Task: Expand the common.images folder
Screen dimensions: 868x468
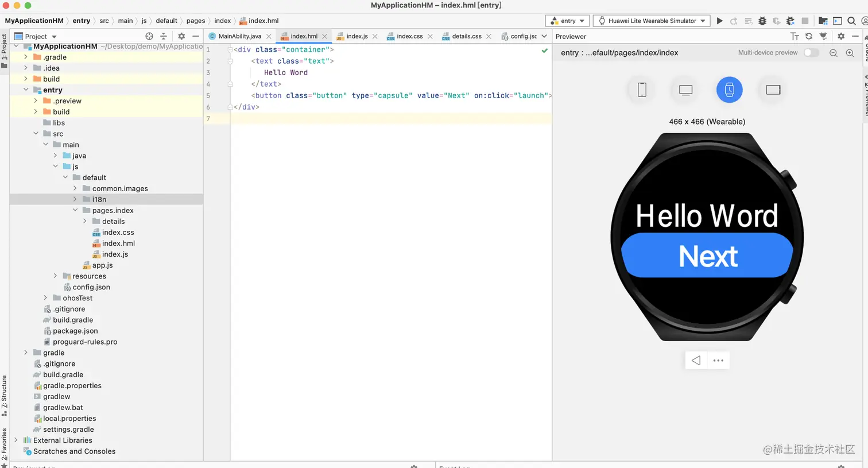Action: click(75, 188)
